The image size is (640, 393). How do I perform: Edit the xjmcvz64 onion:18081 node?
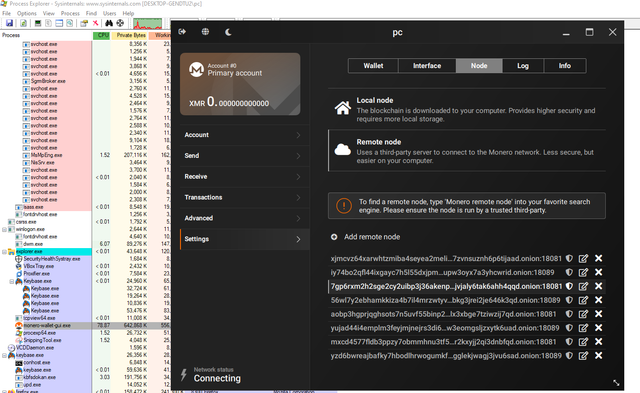(x=583, y=258)
